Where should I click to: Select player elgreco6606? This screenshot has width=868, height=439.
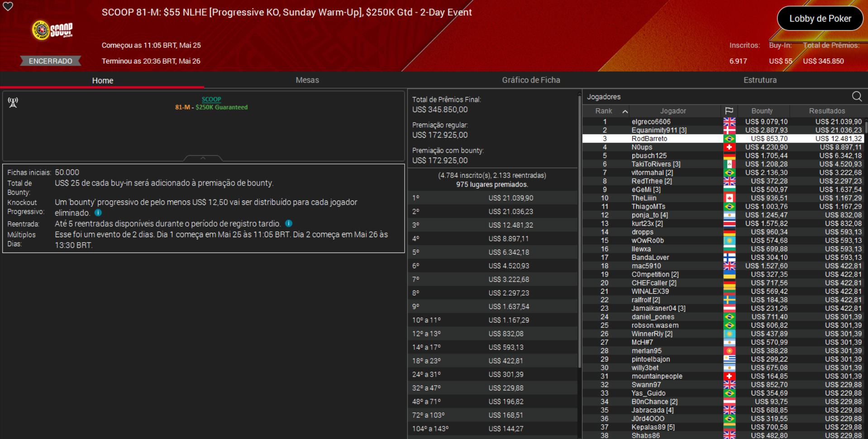coord(651,122)
